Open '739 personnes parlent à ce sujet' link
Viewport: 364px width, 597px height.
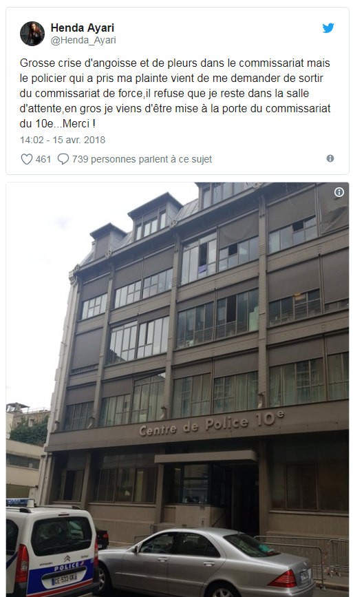(x=142, y=159)
